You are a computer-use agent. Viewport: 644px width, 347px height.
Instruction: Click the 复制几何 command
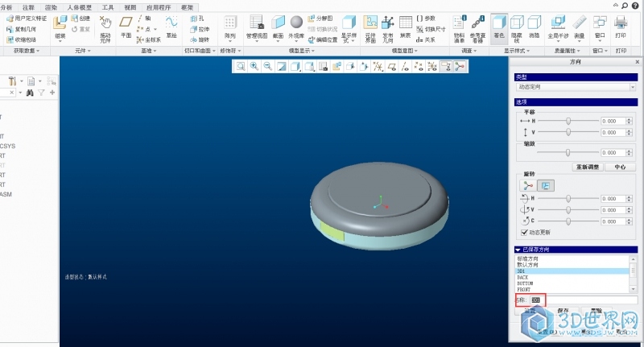tap(22, 29)
